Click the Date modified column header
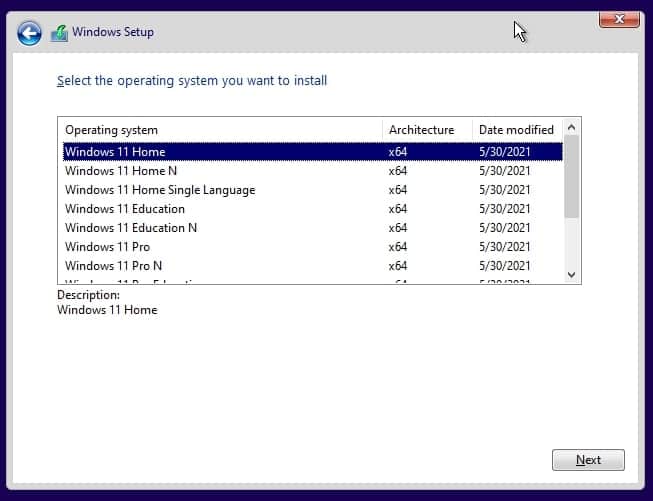The width and height of the screenshot is (653, 501). [x=516, y=130]
